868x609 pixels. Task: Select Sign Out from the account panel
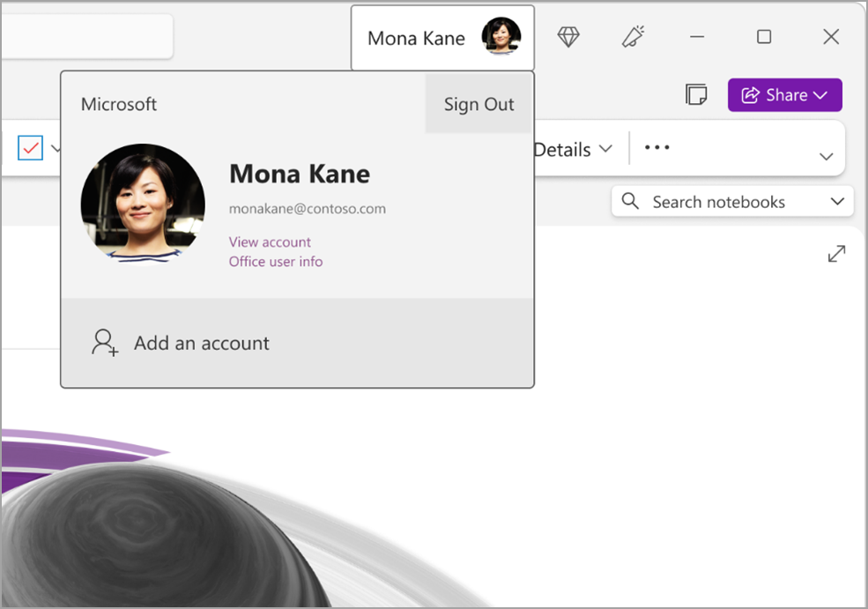pyautogui.click(x=479, y=103)
